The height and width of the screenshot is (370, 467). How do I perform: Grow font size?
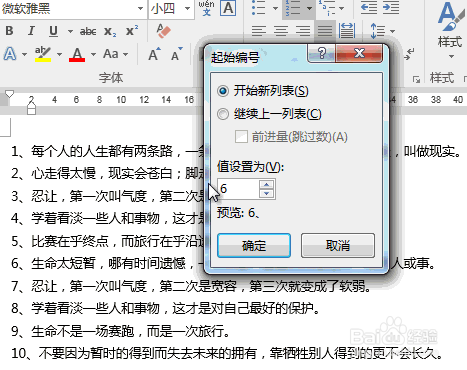[154, 54]
